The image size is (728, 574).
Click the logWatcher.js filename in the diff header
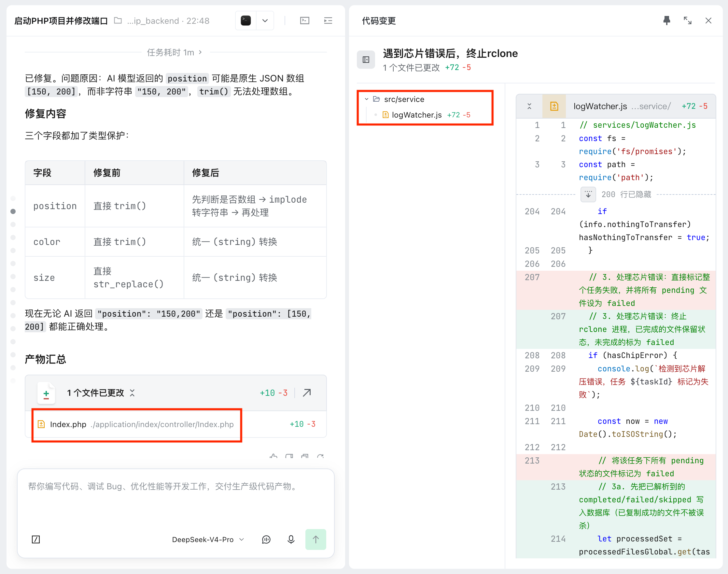[x=600, y=106]
